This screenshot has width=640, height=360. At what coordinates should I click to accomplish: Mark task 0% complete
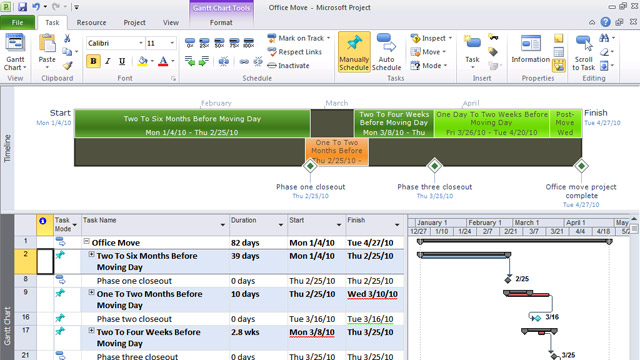[190, 42]
